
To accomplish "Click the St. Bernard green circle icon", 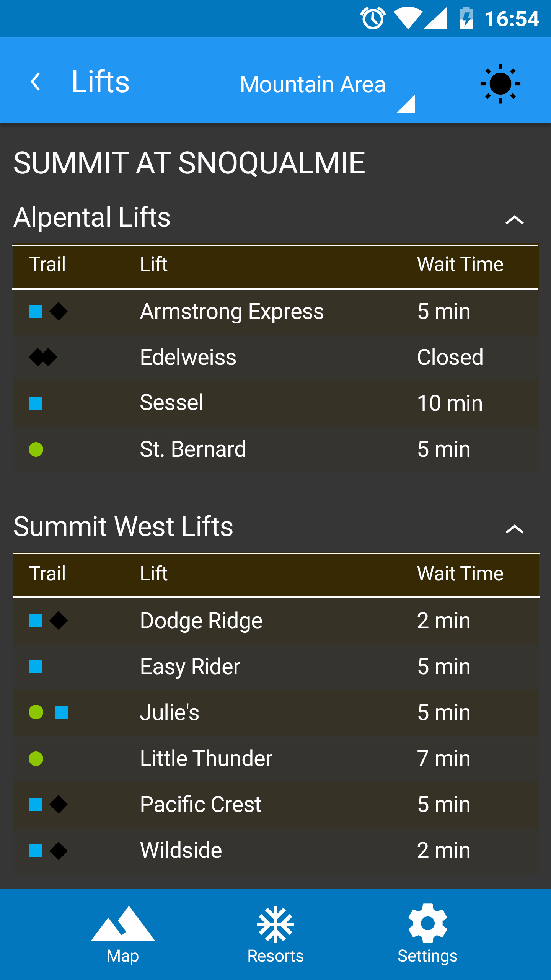I will tap(36, 449).
